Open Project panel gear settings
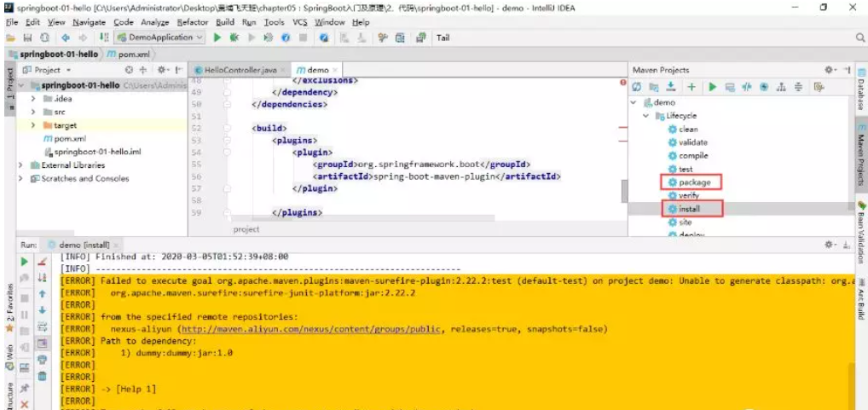 (162, 70)
